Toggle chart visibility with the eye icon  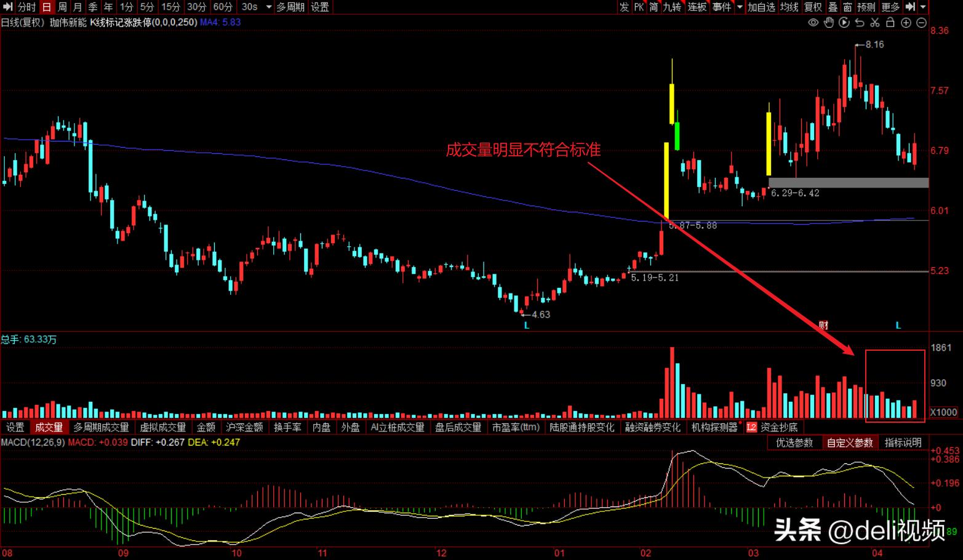point(813,23)
